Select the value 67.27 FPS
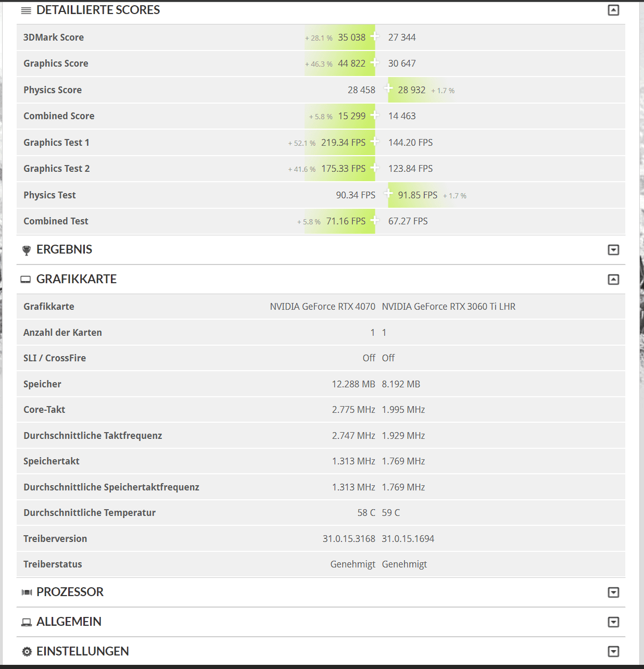This screenshot has width=644, height=669. (408, 221)
